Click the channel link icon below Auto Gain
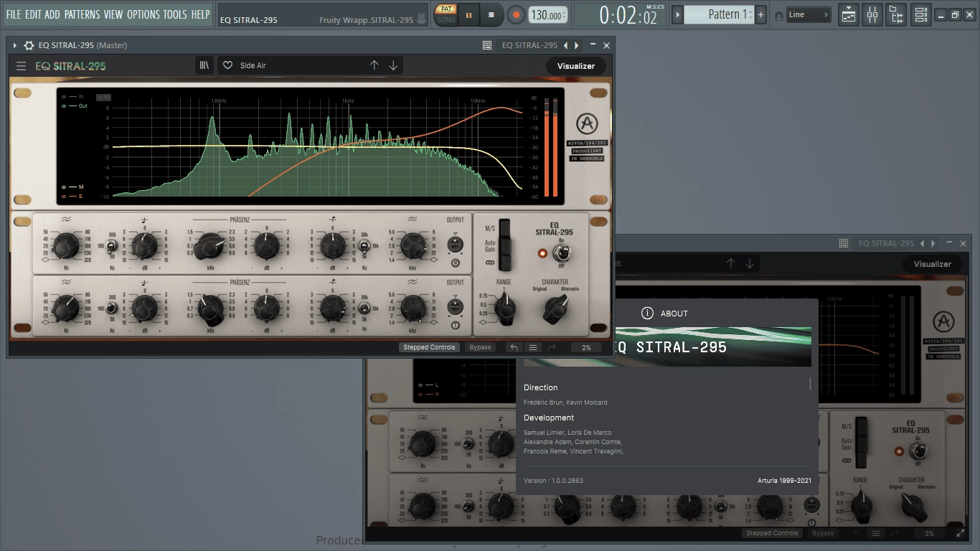 (489, 263)
